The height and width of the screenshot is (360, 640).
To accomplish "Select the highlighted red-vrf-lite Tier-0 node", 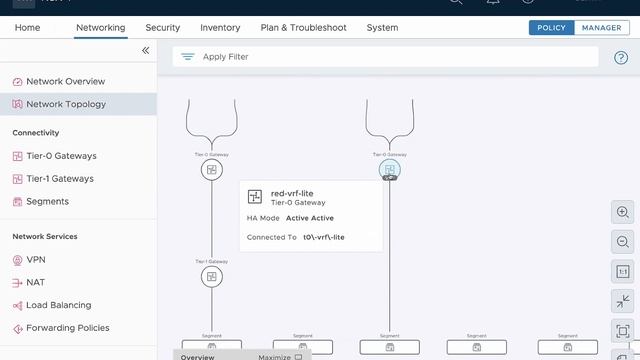I will [389, 170].
